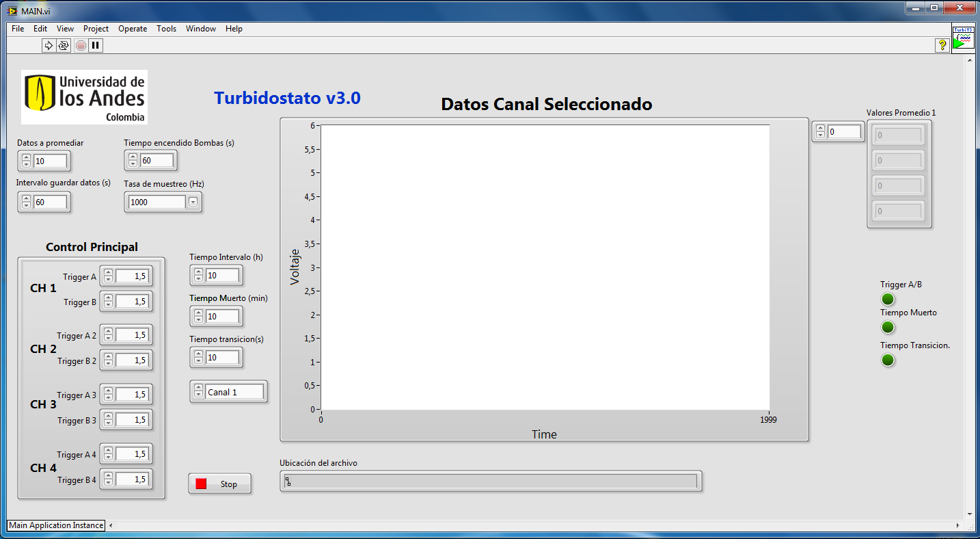
Task: Click the Run Continuously toolbar icon
Action: coord(64,46)
